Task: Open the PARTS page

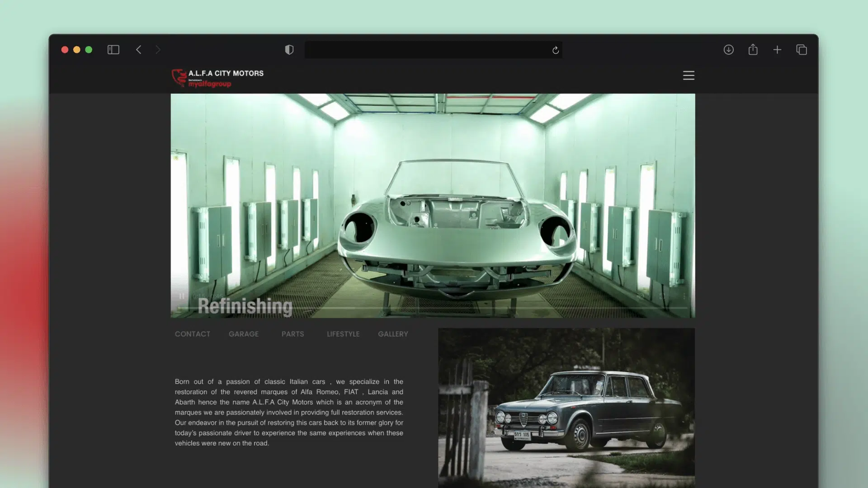Action: point(292,334)
